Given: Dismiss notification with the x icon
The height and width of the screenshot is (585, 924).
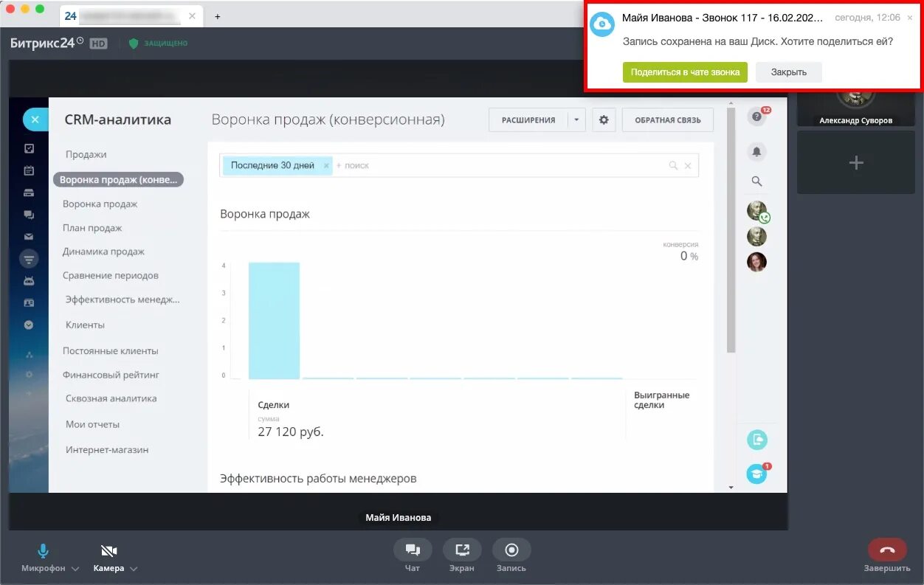Looking at the screenshot, I should pyautogui.click(x=909, y=18).
